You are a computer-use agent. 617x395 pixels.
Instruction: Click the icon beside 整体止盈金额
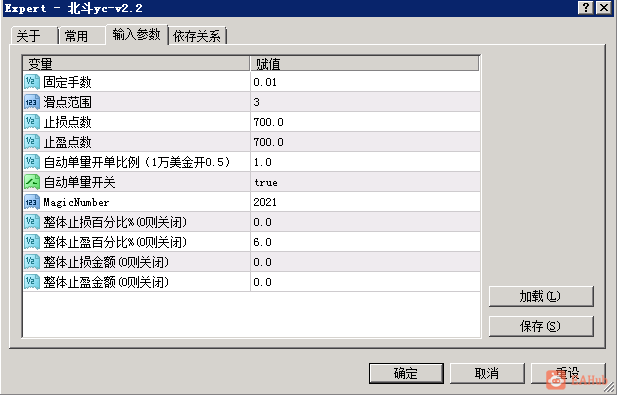click(32, 282)
